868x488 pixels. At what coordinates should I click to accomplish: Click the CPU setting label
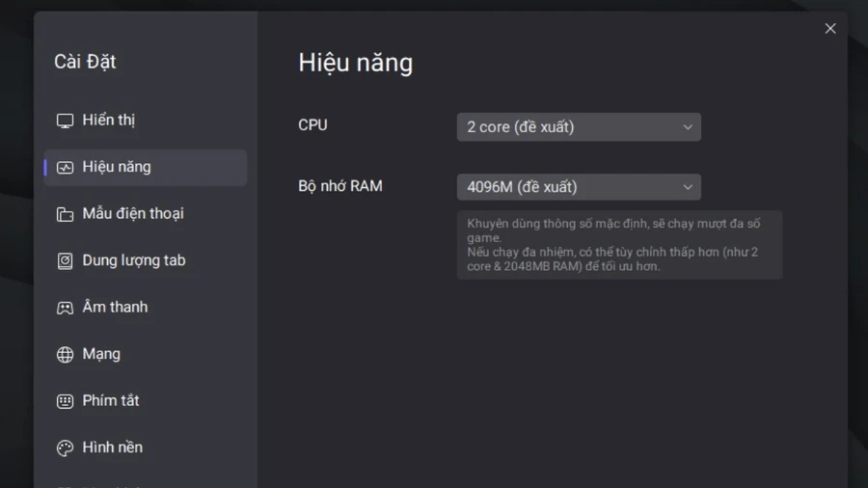[x=312, y=125]
